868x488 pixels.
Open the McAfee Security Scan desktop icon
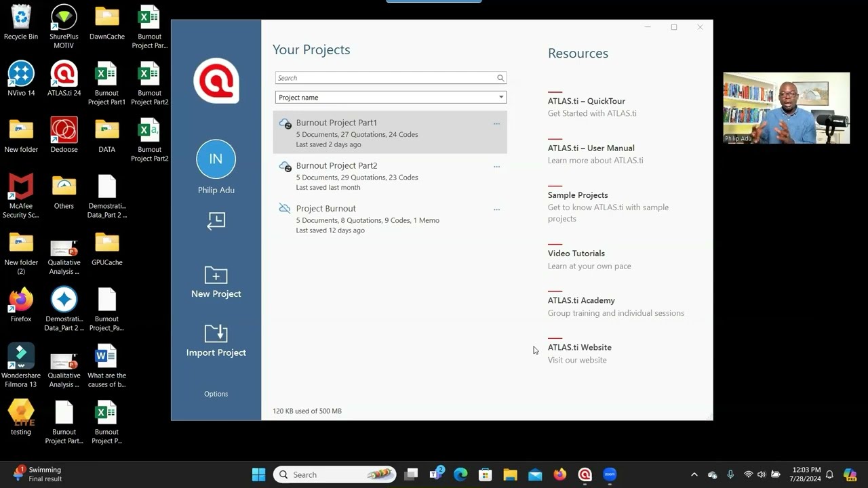[x=21, y=197]
